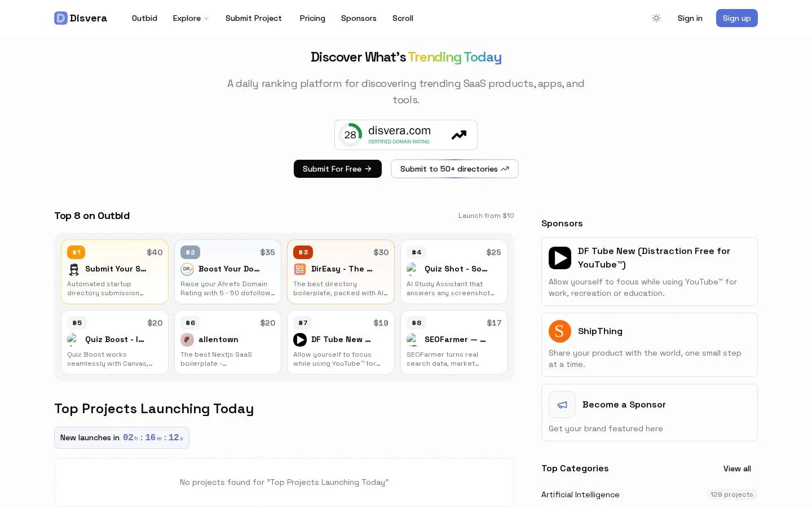This screenshot has height=508, width=812.
Task: Go to Submit Project page
Action: (253, 18)
